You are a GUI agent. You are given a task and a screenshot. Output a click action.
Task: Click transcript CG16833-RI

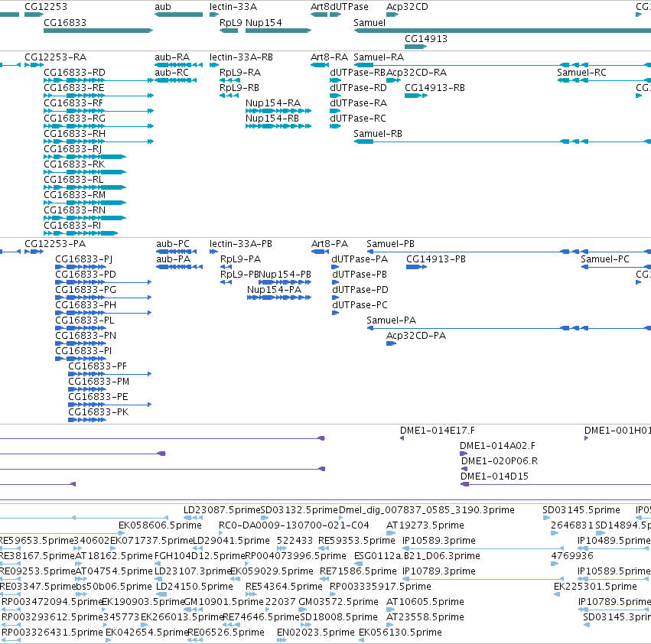click(x=72, y=226)
